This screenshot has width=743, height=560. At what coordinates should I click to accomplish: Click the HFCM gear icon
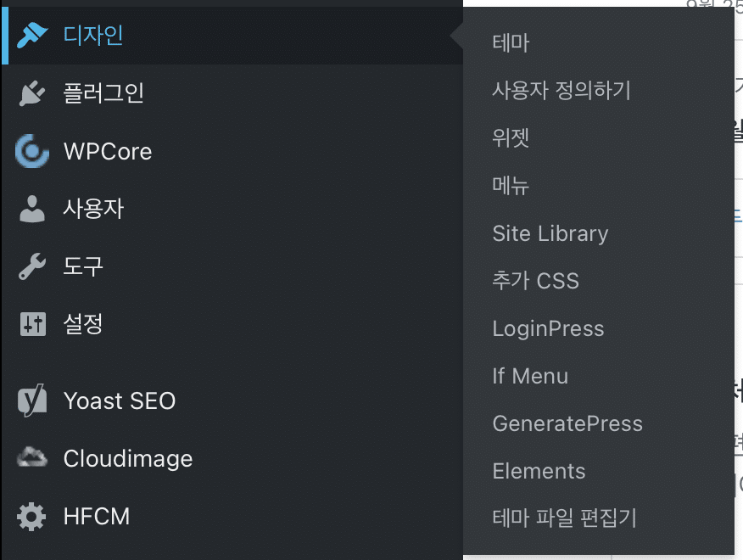(x=31, y=517)
